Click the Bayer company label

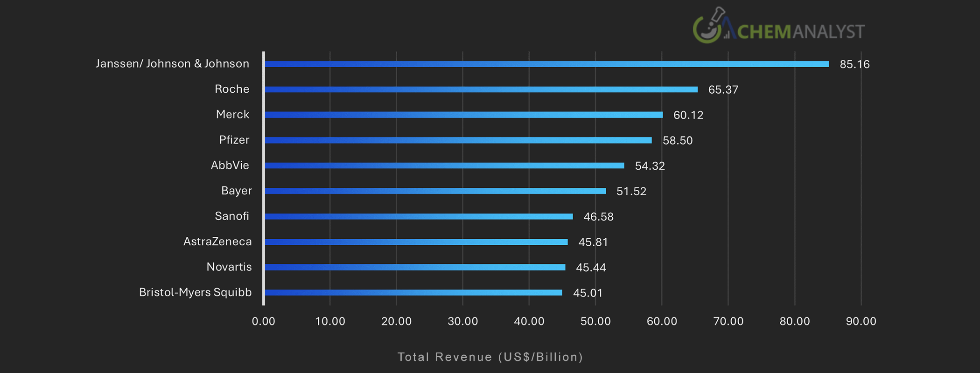236,191
